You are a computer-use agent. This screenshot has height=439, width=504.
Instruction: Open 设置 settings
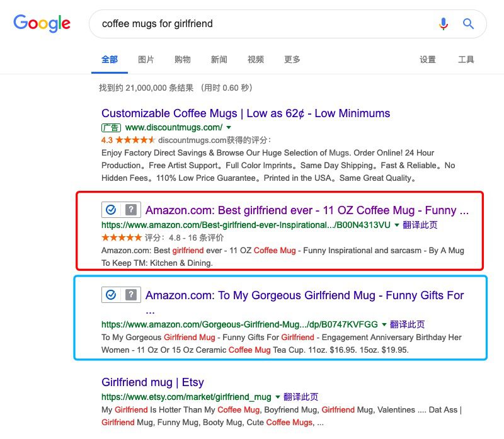(x=428, y=59)
